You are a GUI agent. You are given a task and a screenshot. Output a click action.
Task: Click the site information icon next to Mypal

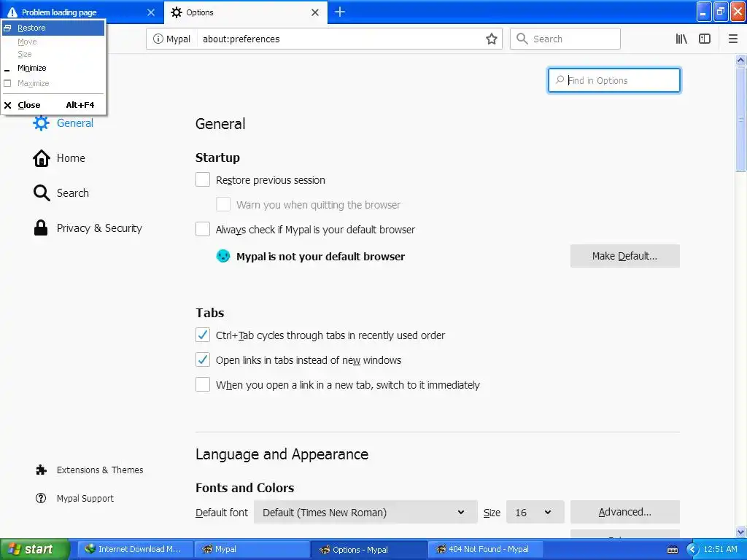click(158, 39)
